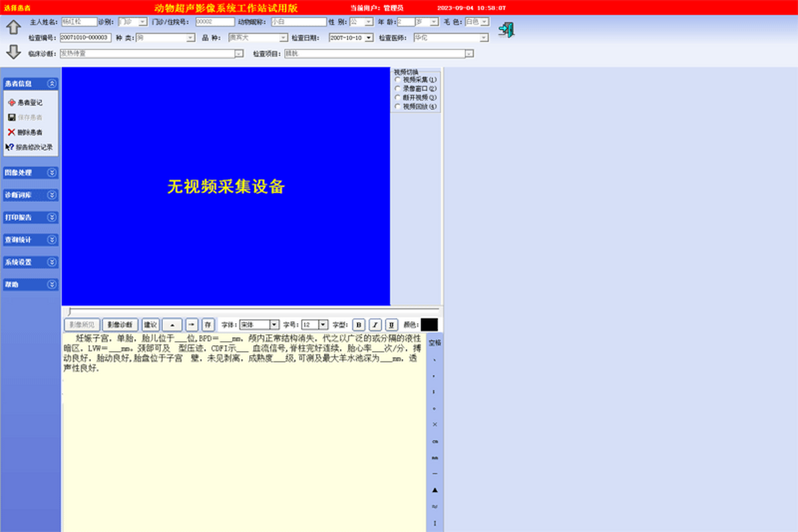Insert the mm unit from the side strip

point(435,458)
